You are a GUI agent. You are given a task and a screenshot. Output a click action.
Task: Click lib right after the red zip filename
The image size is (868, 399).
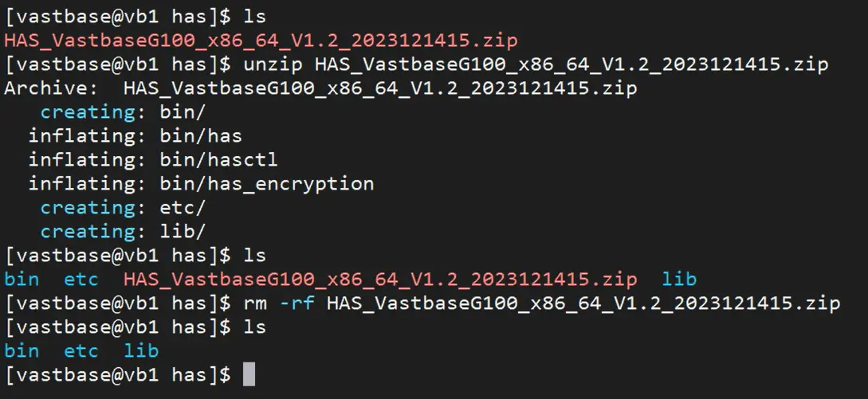[679, 279]
